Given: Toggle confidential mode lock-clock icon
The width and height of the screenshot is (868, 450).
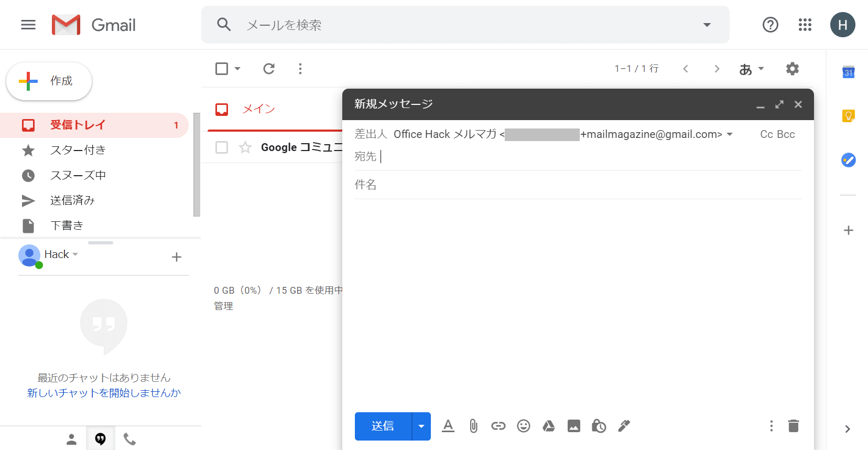Looking at the screenshot, I should (599, 426).
